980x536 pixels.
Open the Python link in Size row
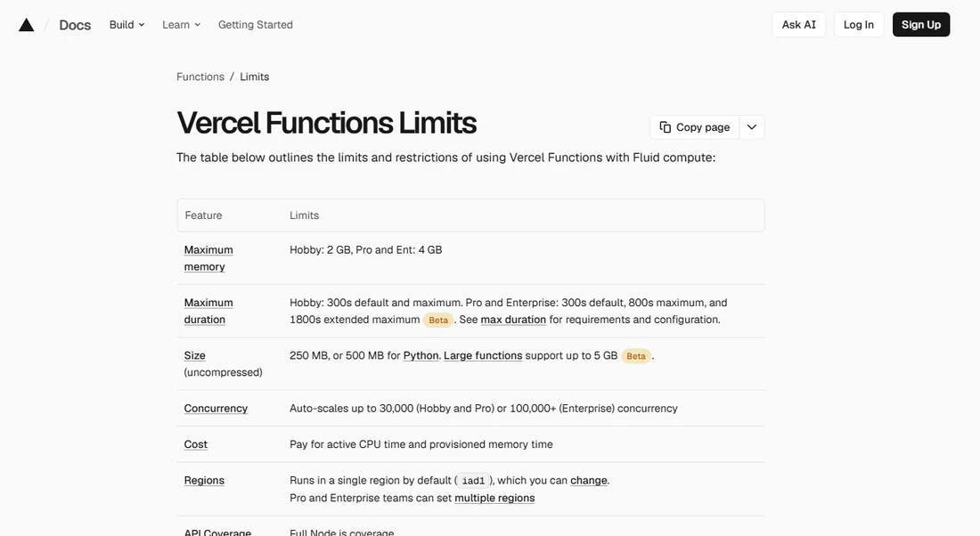[x=421, y=355]
